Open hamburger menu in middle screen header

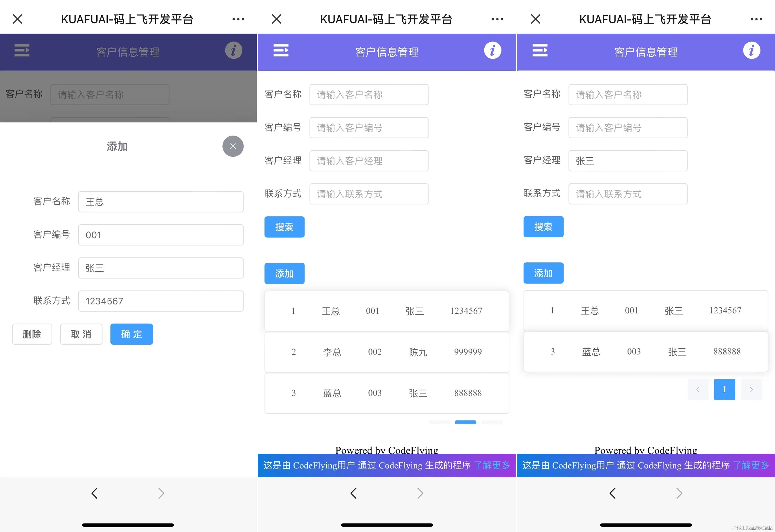[x=281, y=50]
